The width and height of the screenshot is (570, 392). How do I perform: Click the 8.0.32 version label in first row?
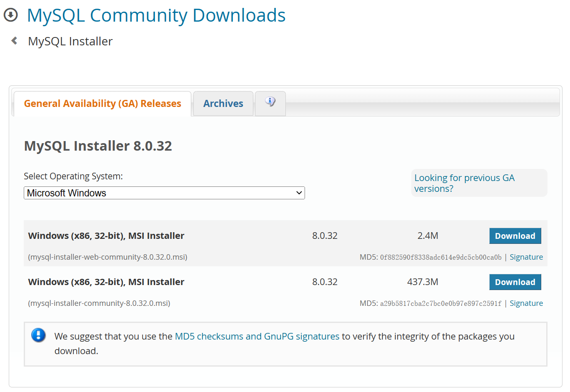click(325, 236)
